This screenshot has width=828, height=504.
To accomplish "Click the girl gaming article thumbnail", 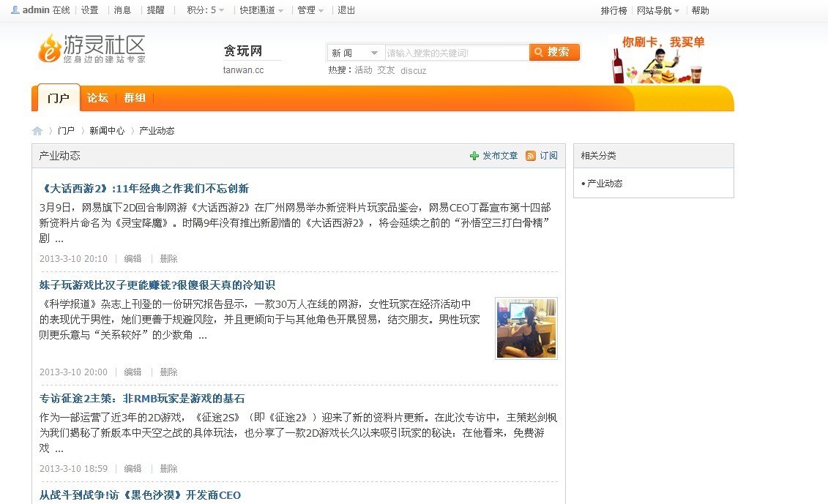I will 526,328.
